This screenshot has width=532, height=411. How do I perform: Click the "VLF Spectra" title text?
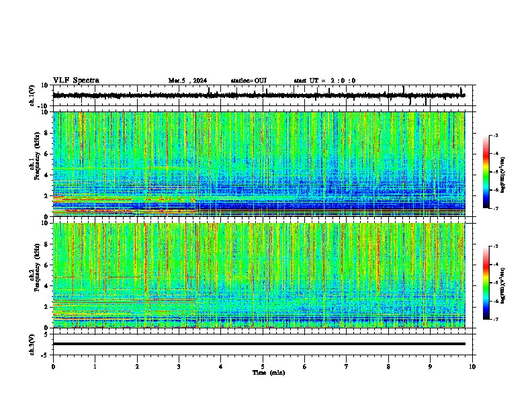pos(76,81)
